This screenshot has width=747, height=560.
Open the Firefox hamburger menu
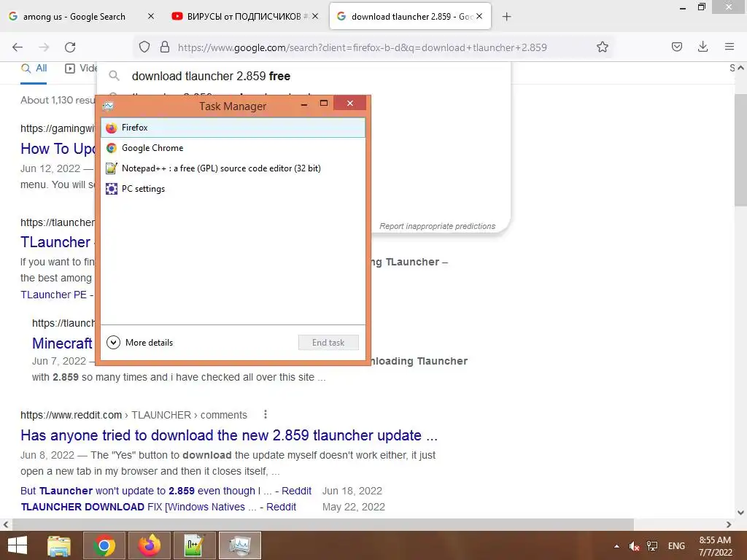click(x=729, y=47)
